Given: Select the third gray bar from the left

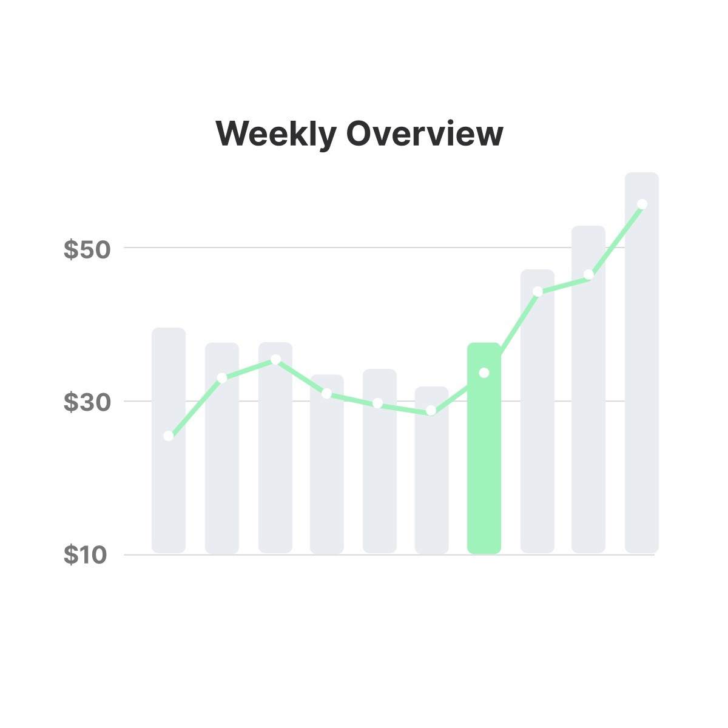Looking at the screenshot, I should click(x=275, y=448).
